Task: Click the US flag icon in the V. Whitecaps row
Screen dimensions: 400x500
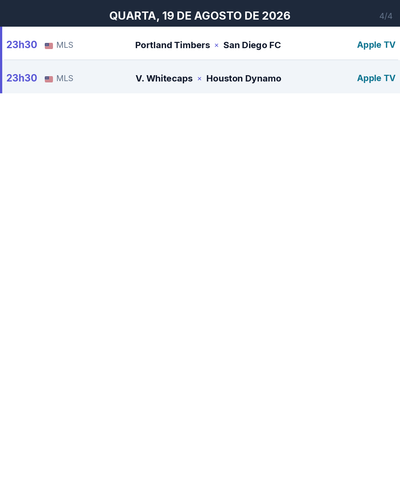Action: 49,79
